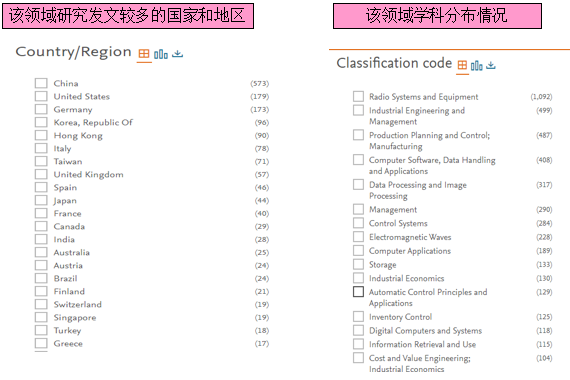Download Country/Region data
The width and height of the screenshot is (570, 380).
pyautogui.click(x=177, y=54)
